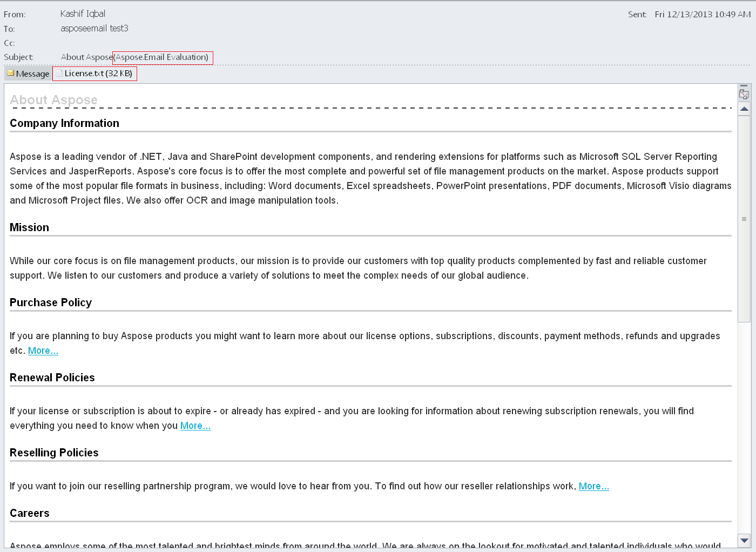Viewport: 756px width, 552px height.
Task: Open the More link under Purchase Policy
Action: click(x=43, y=351)
